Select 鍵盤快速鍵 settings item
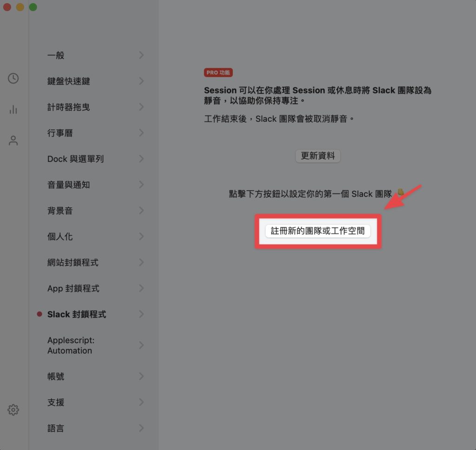476x450 pixels. (x=95, y=81)
